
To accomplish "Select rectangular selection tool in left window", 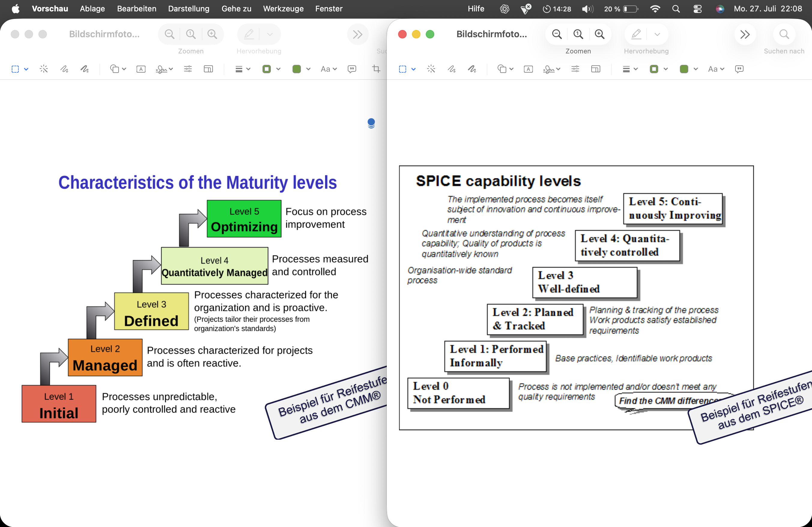I will [x=15, y=69].
